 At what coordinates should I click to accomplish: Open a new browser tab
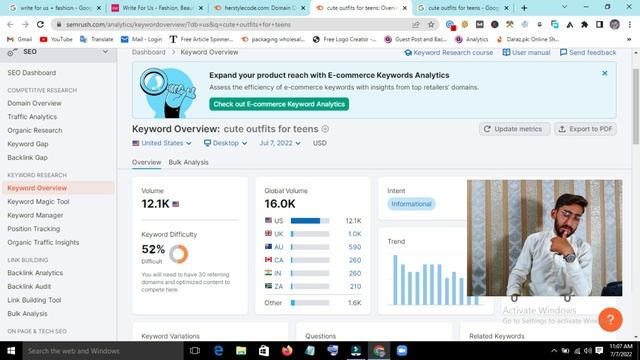point(524,8)
